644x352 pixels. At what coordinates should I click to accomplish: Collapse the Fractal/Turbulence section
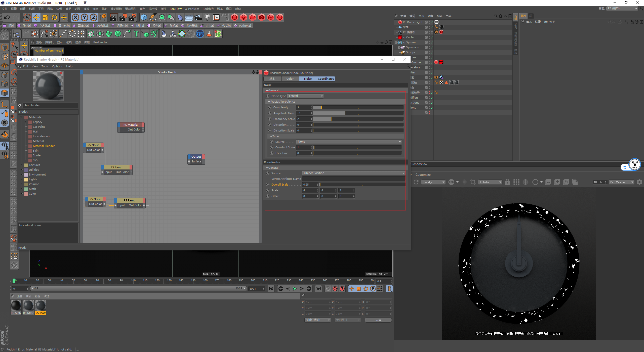coord(269,102)
